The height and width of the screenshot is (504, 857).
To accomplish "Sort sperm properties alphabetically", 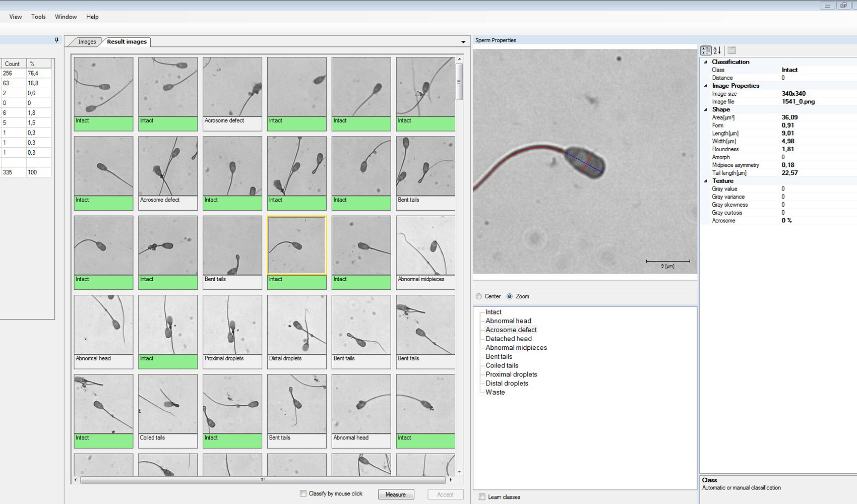I will (717, 50).
